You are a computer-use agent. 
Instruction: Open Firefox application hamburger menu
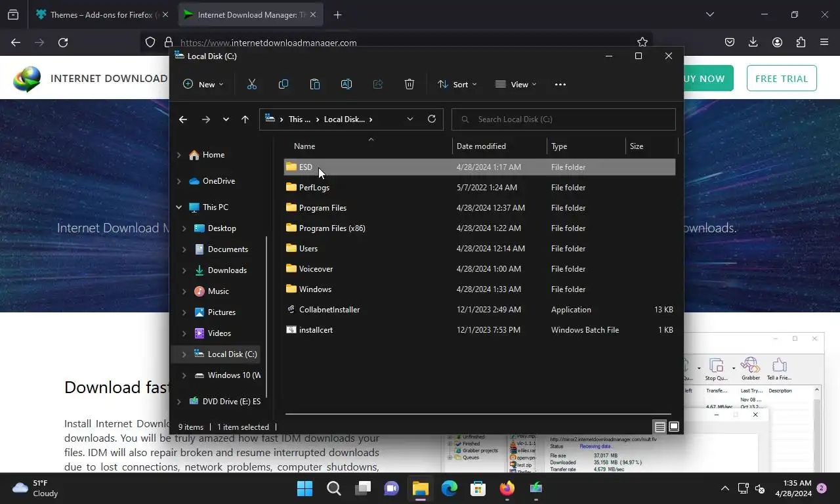point(824,42)
